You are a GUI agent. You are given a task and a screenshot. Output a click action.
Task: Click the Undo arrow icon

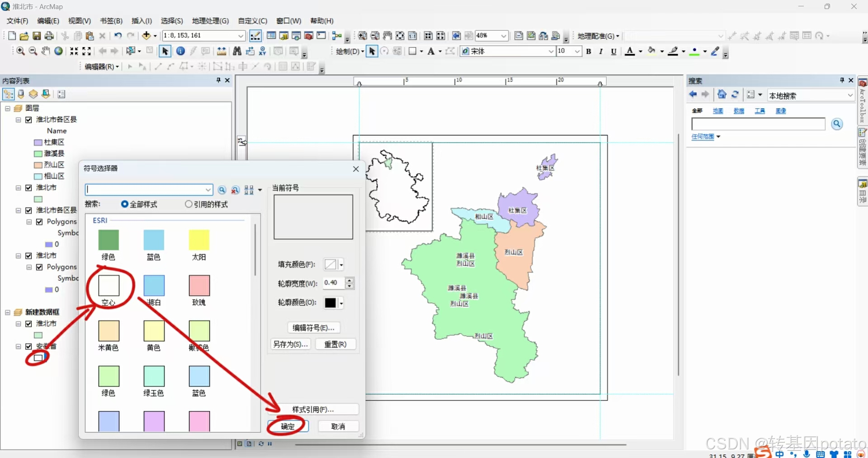point(118,35)
